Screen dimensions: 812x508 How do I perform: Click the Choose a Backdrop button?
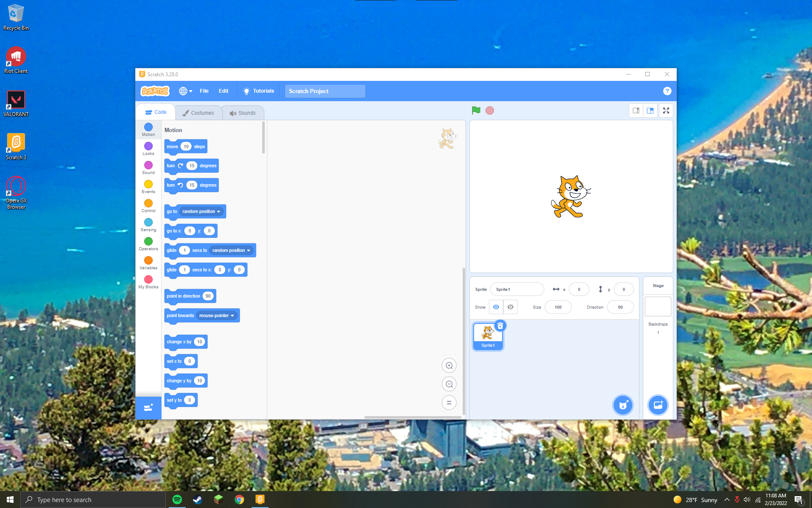[658, 405]
